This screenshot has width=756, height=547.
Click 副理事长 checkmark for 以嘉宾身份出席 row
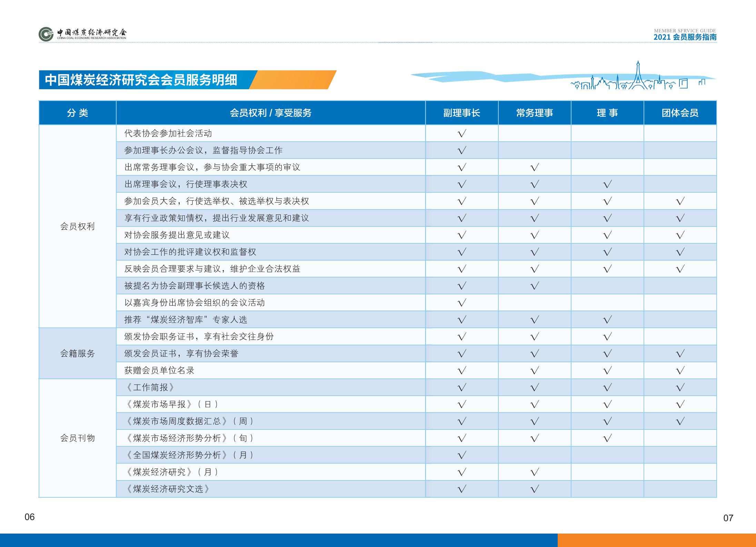point(462,303)
